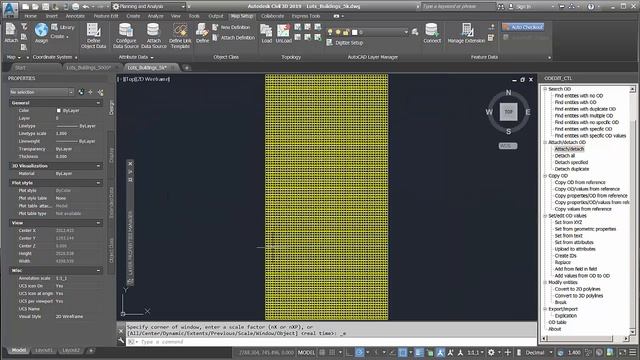This screenshot has height=360, width=640.
Task: Collapse the Search OD tree node
Action: tap(545, 89)
